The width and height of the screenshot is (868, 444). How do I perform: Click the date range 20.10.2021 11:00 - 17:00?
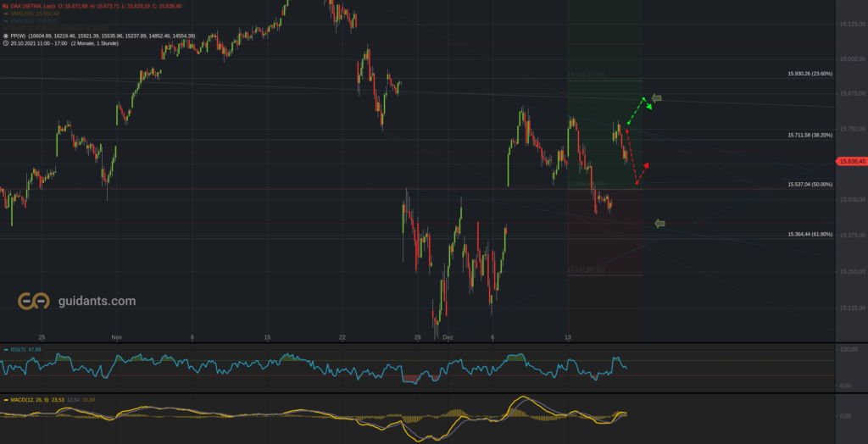point(39,43)
